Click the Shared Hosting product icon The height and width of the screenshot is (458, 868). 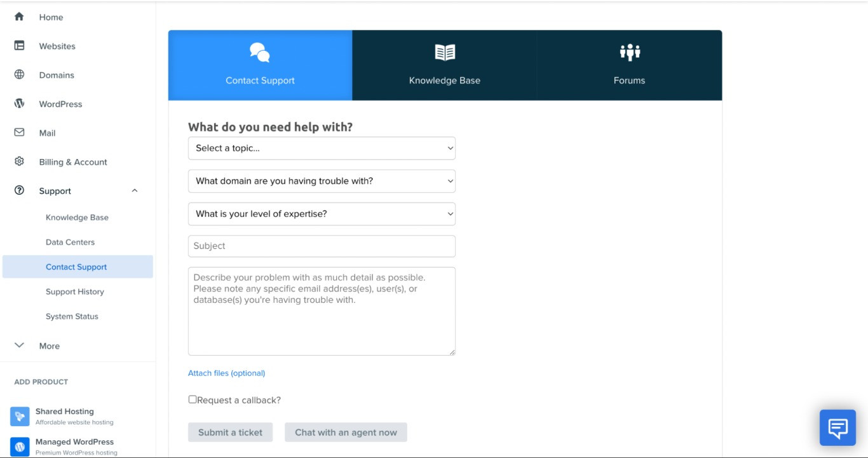pos(20,417)
